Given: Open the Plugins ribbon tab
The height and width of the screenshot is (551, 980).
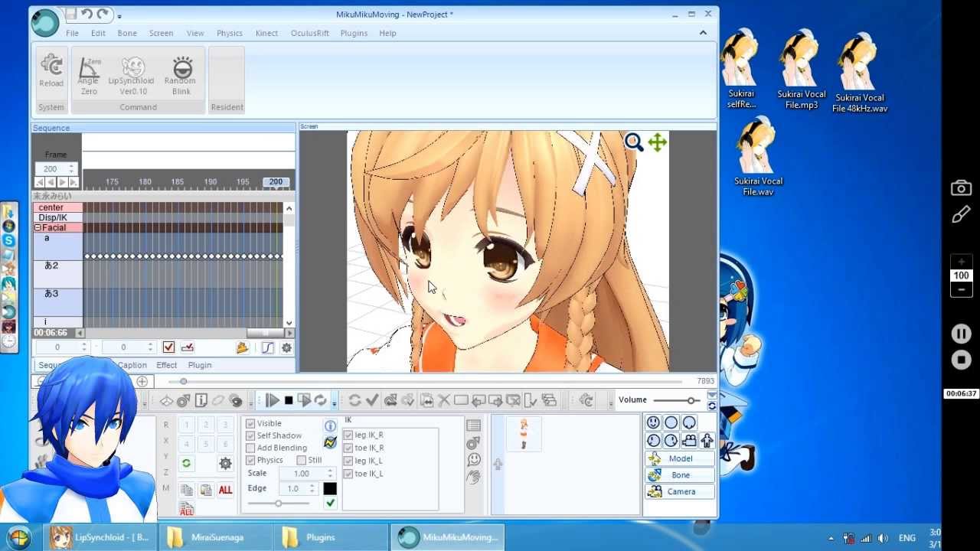Looking at the screenshot, I should [x=354, y=33].
